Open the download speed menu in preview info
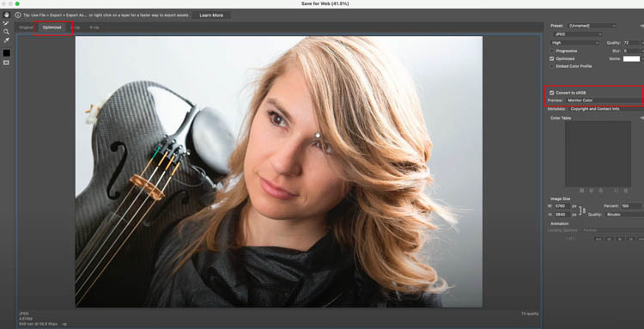 click(64, 324)
